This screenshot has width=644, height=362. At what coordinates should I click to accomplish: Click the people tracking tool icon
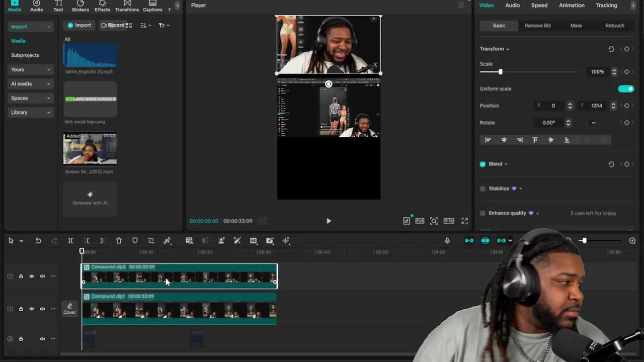[221, 241]
